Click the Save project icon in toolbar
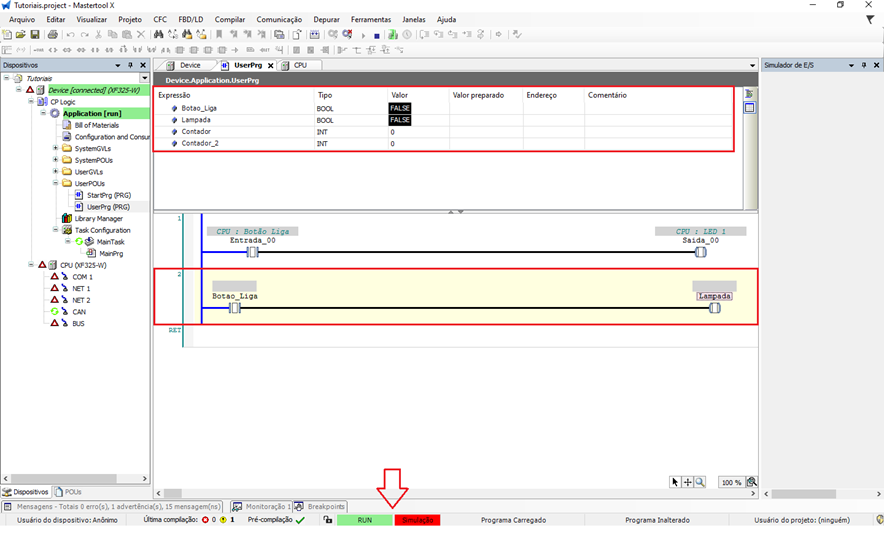Viewport: 884px width, 552px height. [35, 35]
